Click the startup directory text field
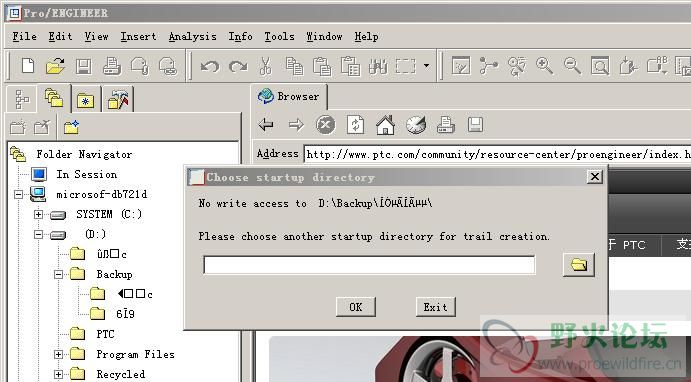 [369, 265]
